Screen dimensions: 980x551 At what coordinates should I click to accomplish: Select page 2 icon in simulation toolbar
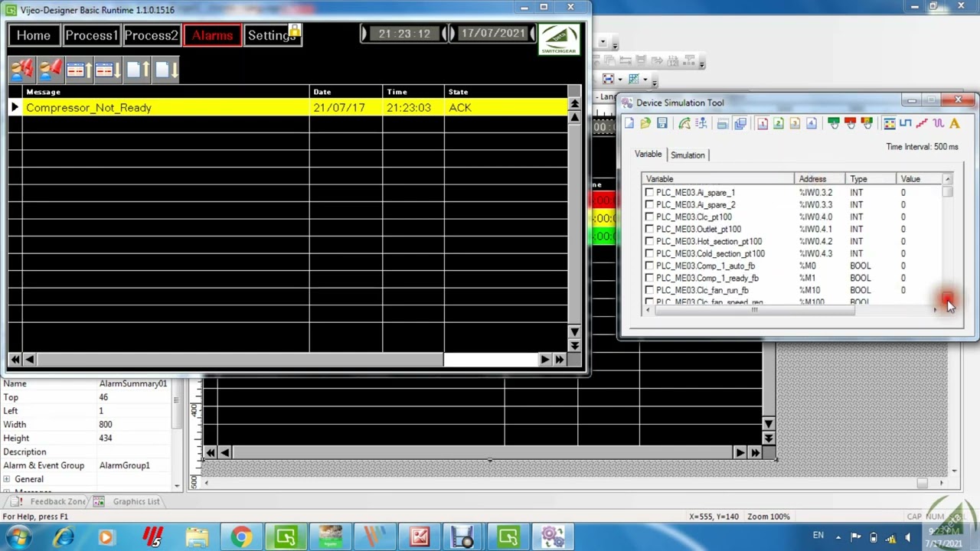[779, 124]
